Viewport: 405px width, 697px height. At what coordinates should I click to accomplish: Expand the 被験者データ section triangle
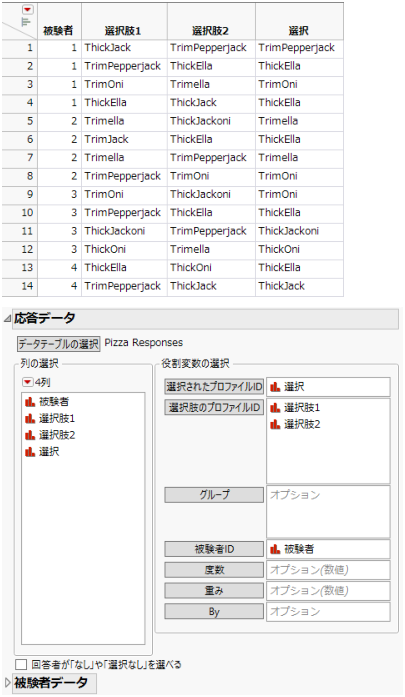click(x=7, y=682)
